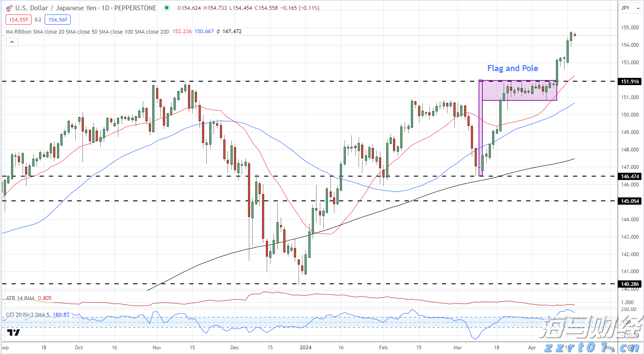Select the MA Ribbon indicator legend

87,31
